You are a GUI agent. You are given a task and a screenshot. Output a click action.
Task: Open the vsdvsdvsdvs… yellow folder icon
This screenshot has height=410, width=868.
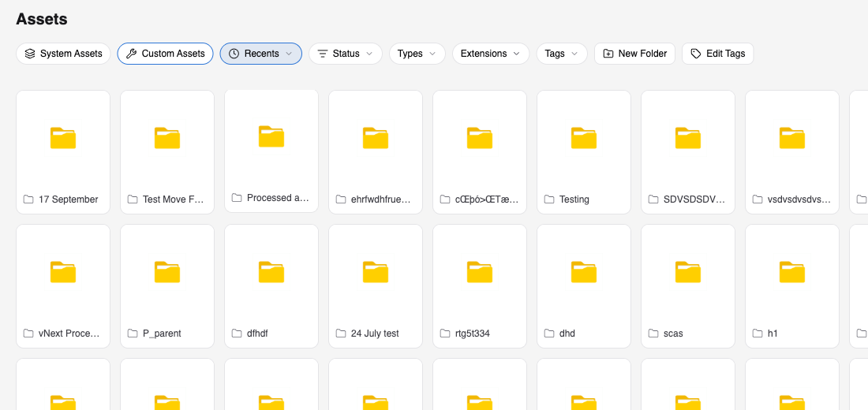pyautogui.click(x=791, y=138)
